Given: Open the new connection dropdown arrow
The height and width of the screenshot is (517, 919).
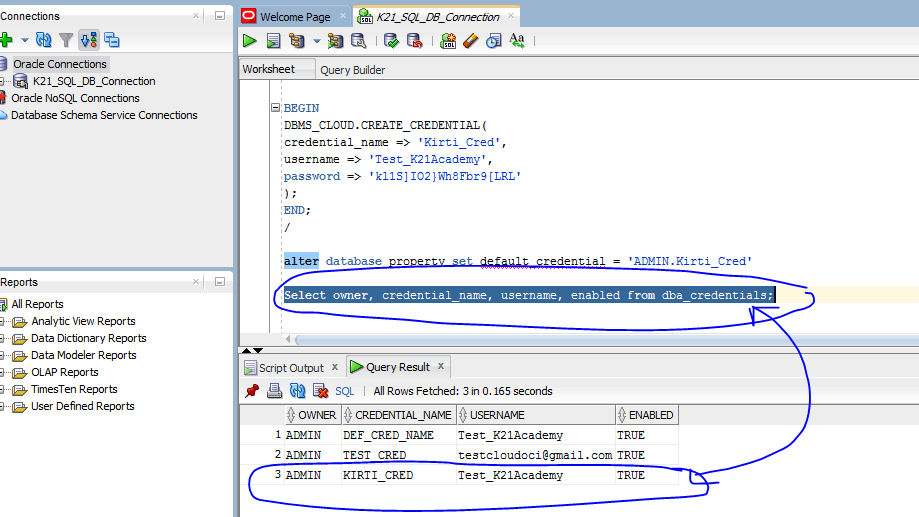Looking at the screenshot, I should coord(25,40).
